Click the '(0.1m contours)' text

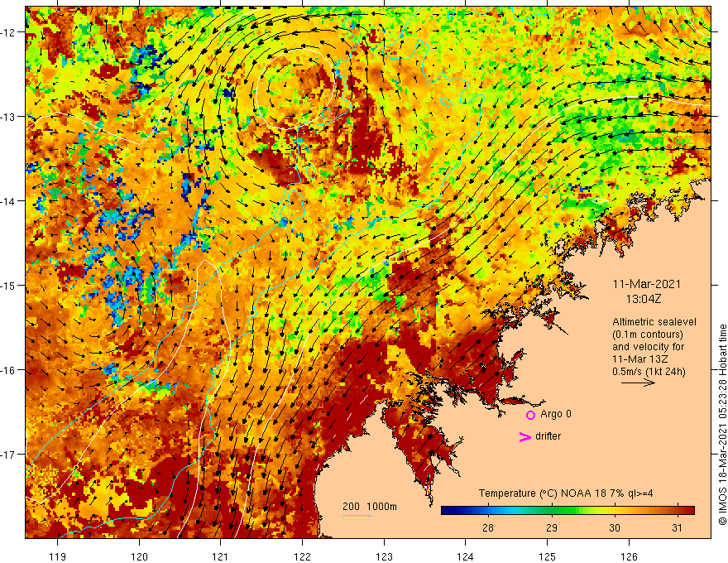click(648, 334)
